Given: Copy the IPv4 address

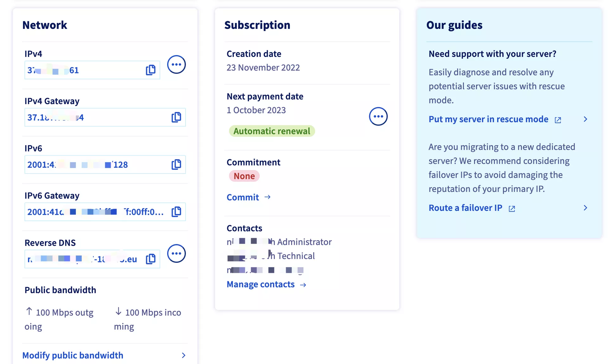Looking at the screenshot, I should [x=151, y=70].
